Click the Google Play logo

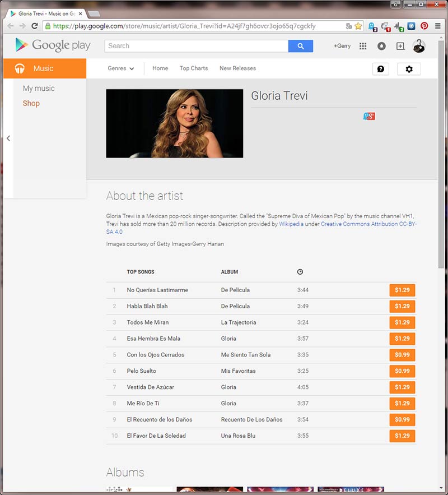pyautogui.click(x=53, y=45)
